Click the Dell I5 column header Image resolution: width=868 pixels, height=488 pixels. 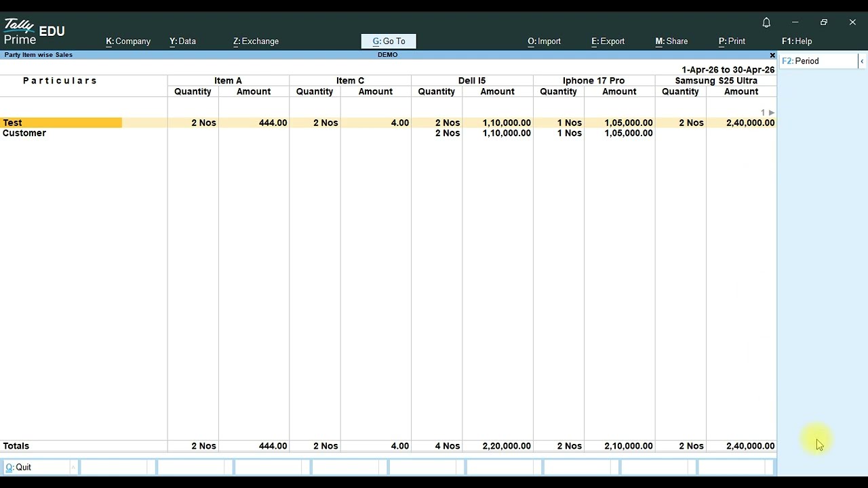coord(472,81)
